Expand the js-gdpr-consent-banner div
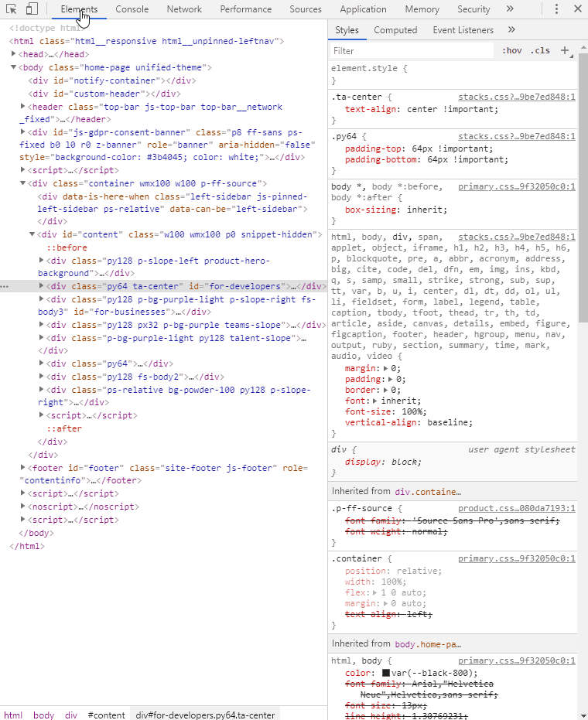 click(22, 131)
